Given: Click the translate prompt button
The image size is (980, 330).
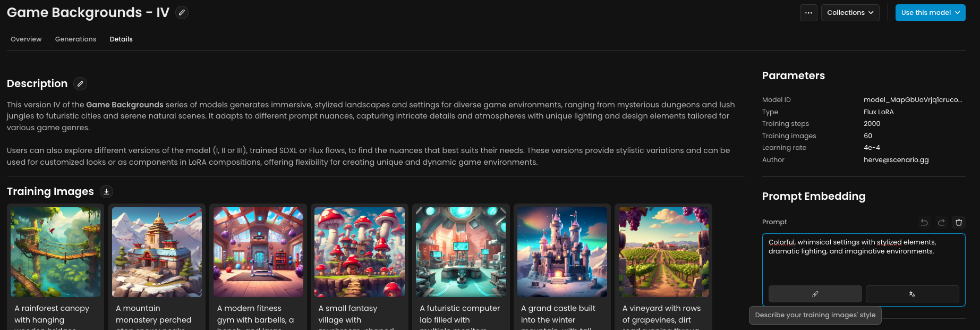Looking at the screenshot, I should point(912,294).
